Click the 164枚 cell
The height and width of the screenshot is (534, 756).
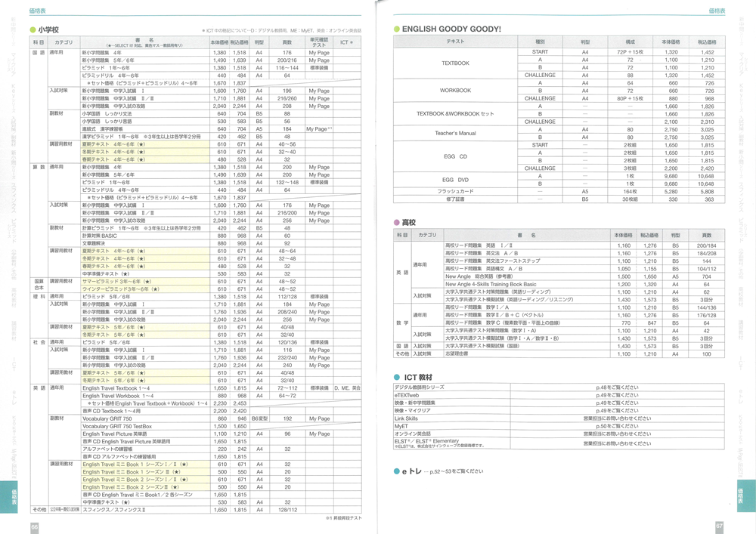630,192
